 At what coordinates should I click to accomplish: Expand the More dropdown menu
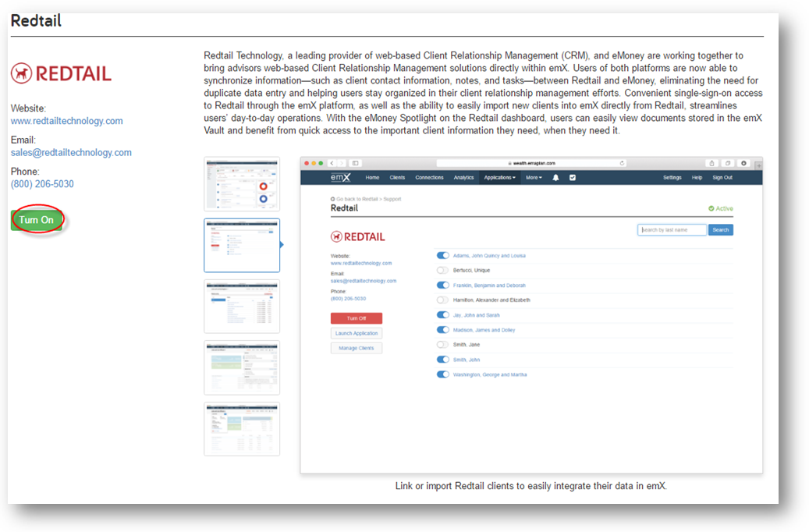[534, 178]
